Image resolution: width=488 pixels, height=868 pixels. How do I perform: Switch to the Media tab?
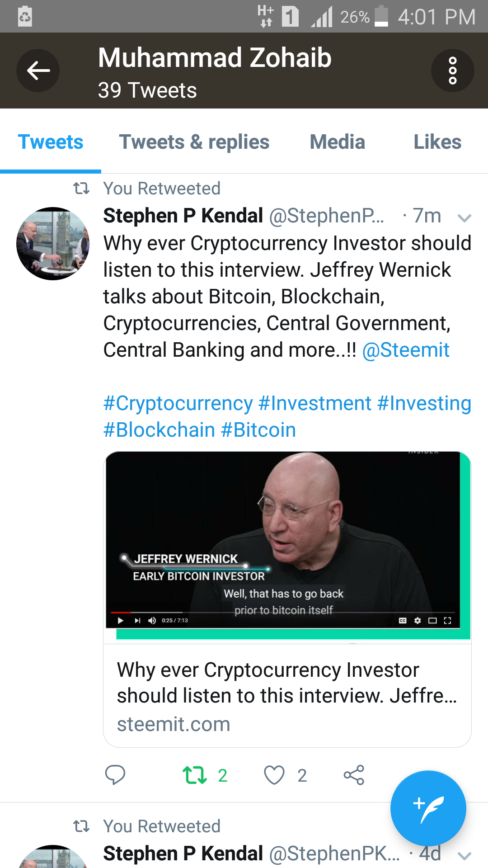click(x=338, y=142)
